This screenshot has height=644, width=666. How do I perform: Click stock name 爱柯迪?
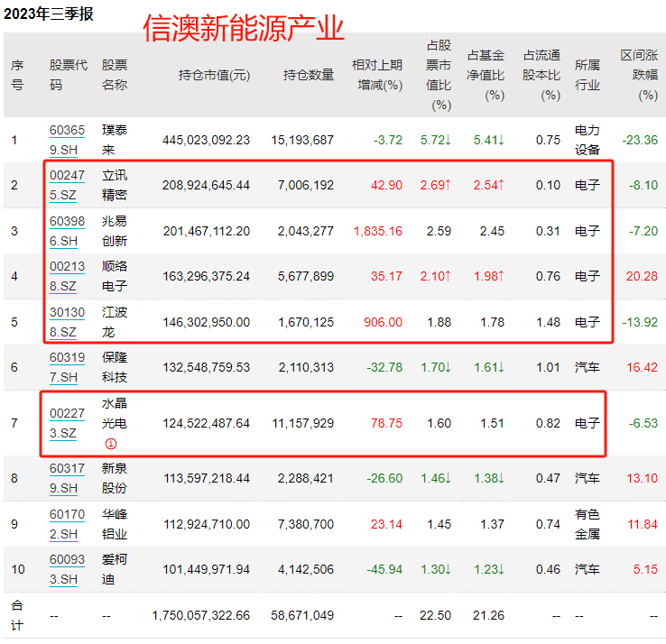click(x=115, y=569)
